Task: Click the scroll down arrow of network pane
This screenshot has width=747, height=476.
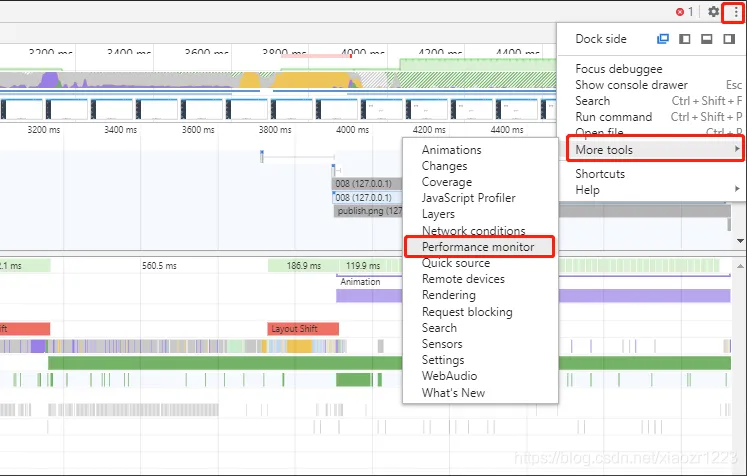Action: coord(740,241)
